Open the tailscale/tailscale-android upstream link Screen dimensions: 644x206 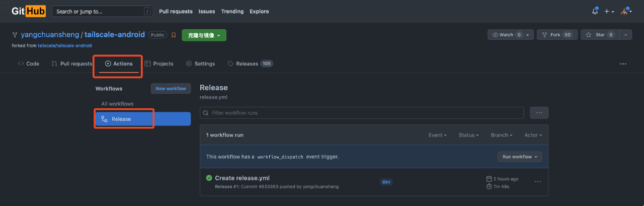[64, 45]
